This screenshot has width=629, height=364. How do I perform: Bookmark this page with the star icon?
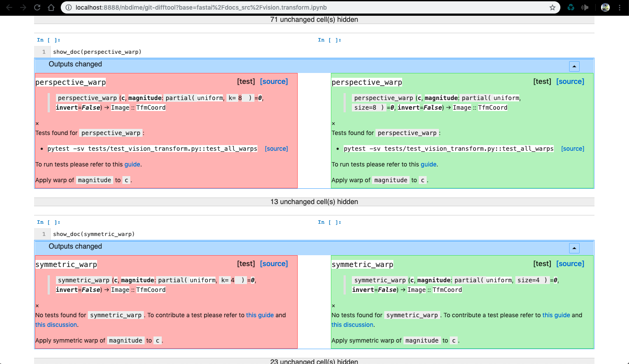click(553, 7)
